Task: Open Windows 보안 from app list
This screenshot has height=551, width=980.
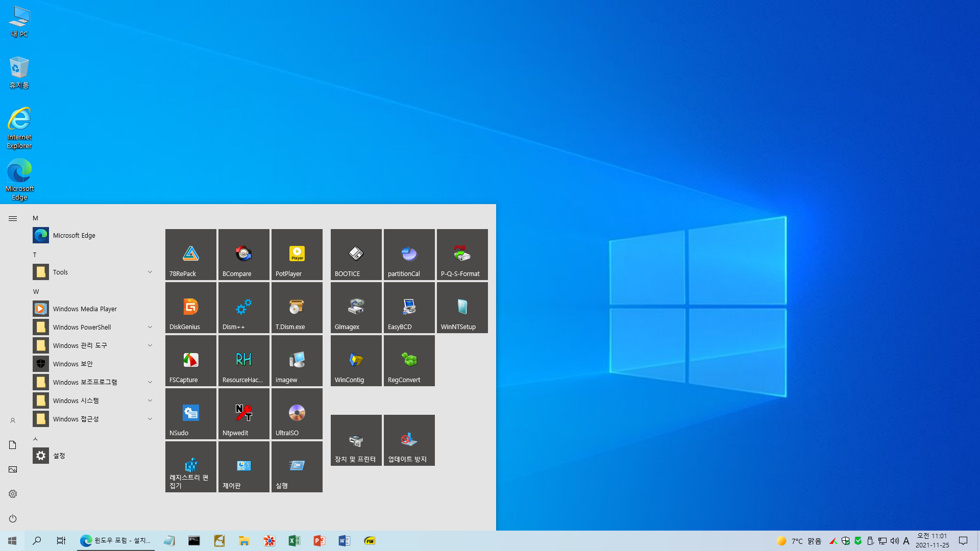Action: point(94,364)
